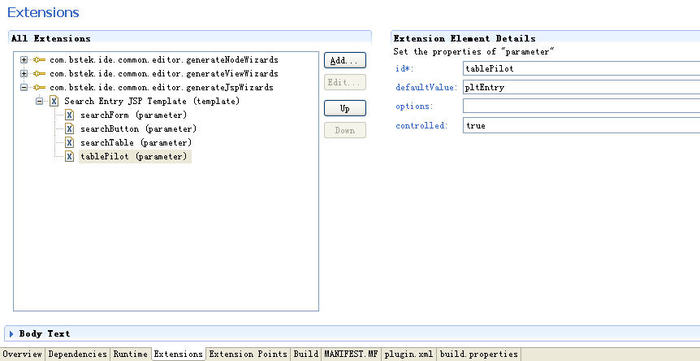700x361 pixels.
Task: Switch to the Runtime tab
Action: 130,354
